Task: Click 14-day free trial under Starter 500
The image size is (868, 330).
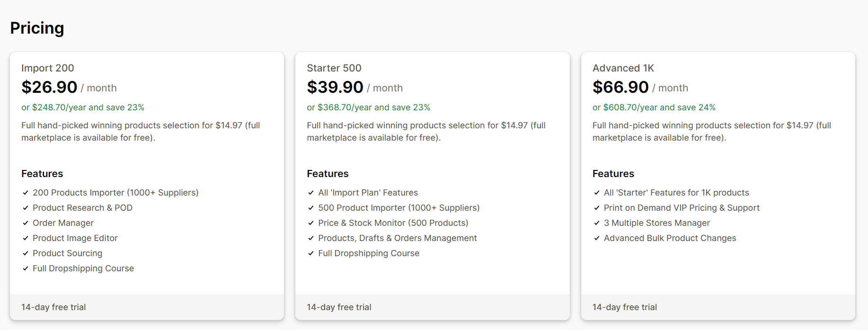Action: click(x=339, y=307)
